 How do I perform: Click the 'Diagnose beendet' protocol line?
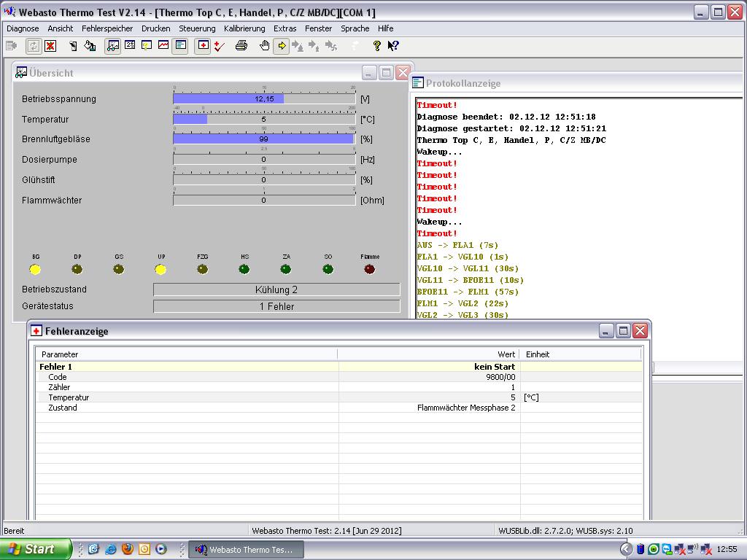(x=506, y=117)
